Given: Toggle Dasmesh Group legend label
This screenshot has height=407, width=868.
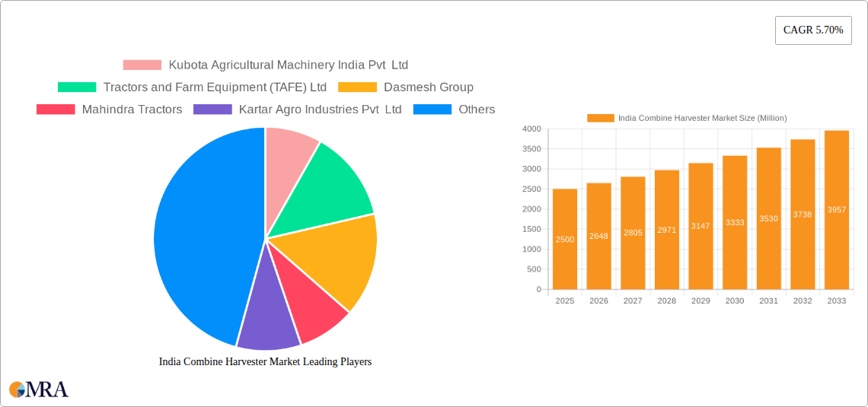Looking at the screenshot, I should (429, 87).
